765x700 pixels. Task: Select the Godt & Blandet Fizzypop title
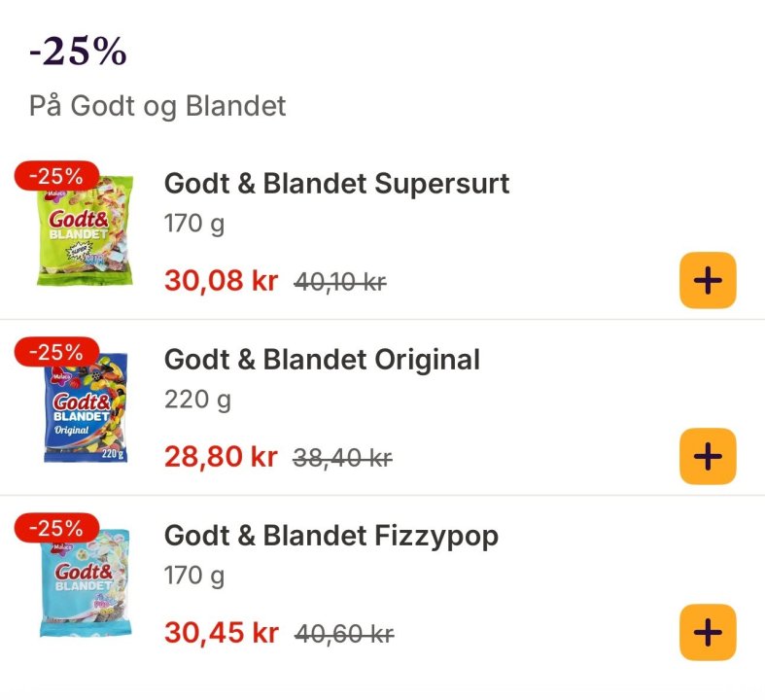tap(330, 536)
